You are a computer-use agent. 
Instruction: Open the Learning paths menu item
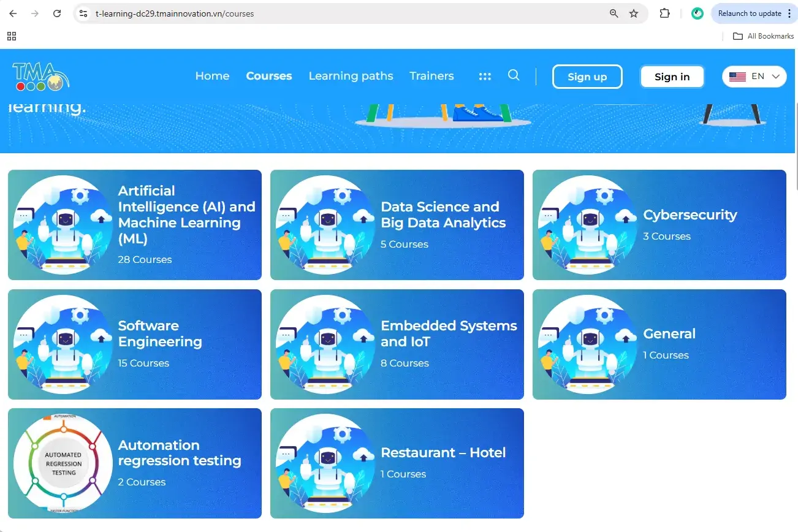[x=351, y=76]
